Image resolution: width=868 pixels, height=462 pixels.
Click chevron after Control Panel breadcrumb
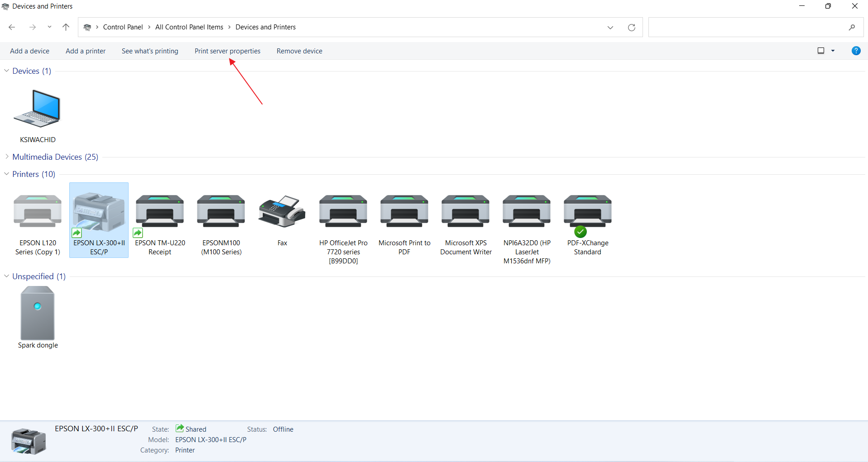149,27
